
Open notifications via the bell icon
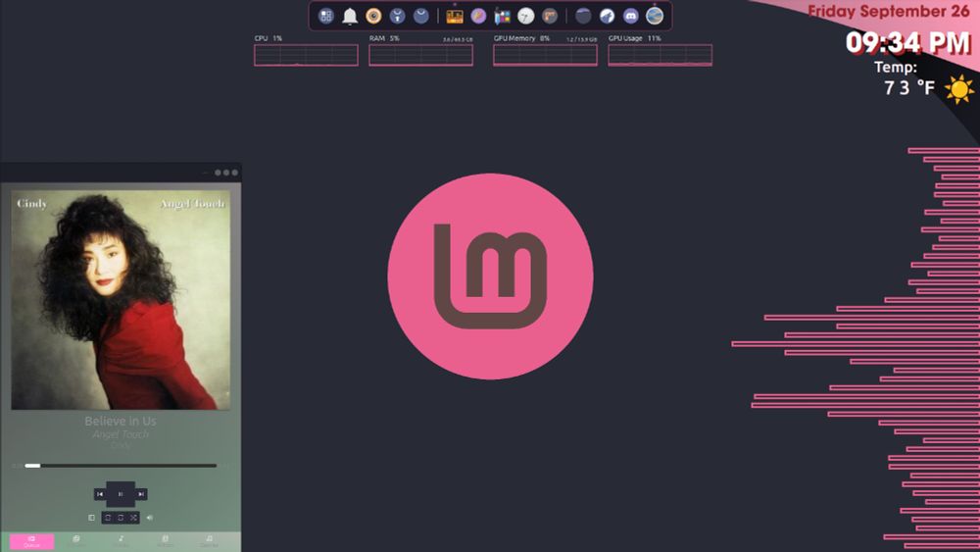point(350,16)
